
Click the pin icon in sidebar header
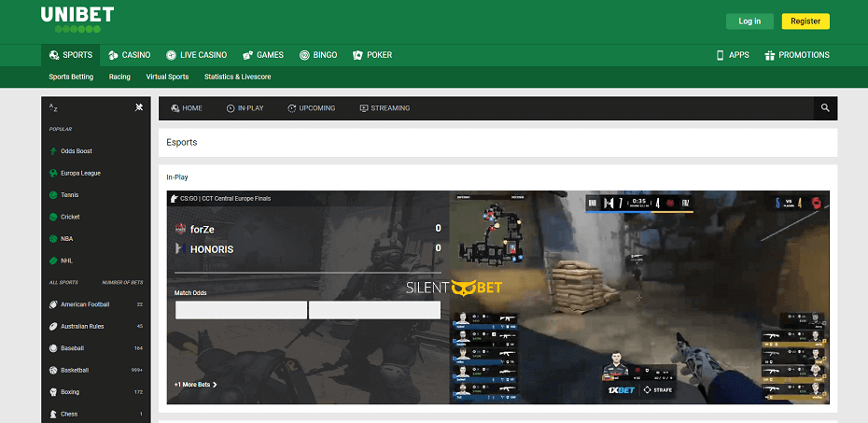(x=139, y=107)
